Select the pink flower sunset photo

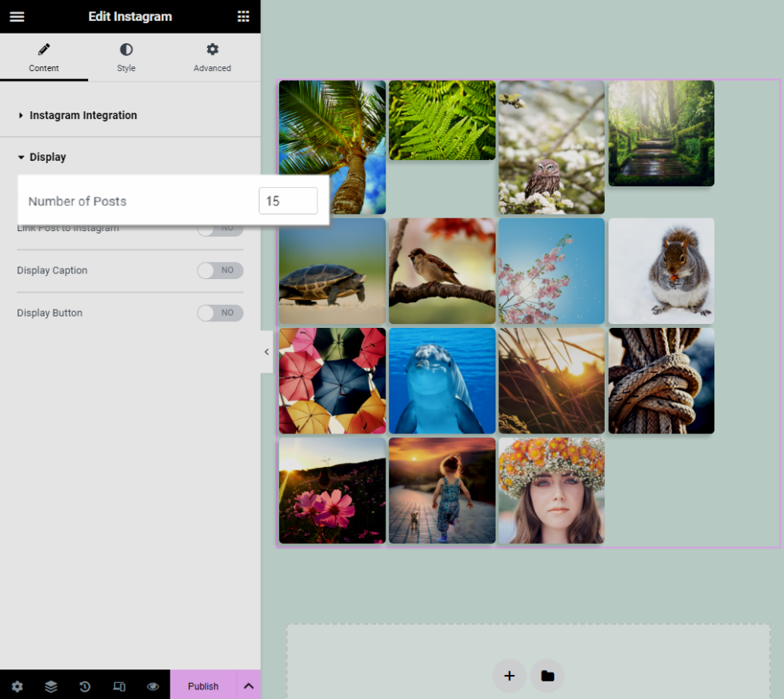point(332,490)
